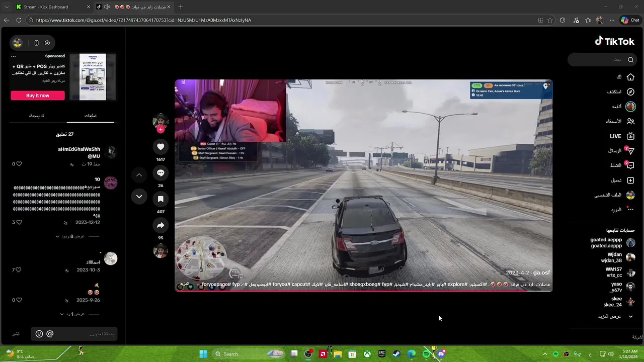Image resolution: width=644 pixels, height=362 pixels.
Task: Go back using browser back arrow
Action: coord(6,20)
